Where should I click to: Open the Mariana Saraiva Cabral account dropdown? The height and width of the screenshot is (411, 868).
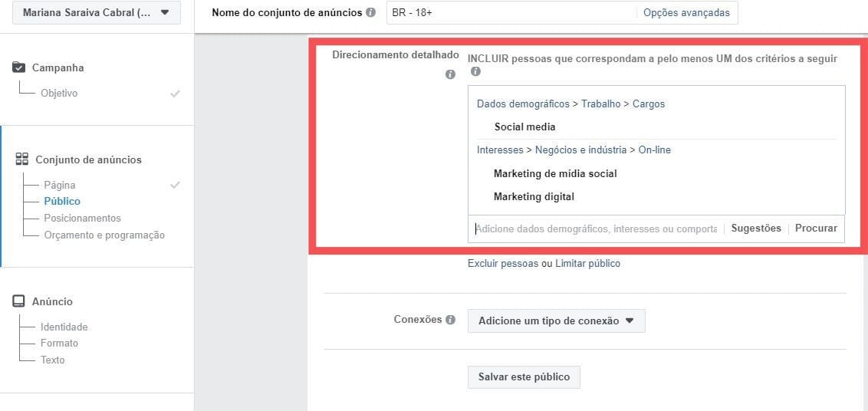[x=97, y=12]
